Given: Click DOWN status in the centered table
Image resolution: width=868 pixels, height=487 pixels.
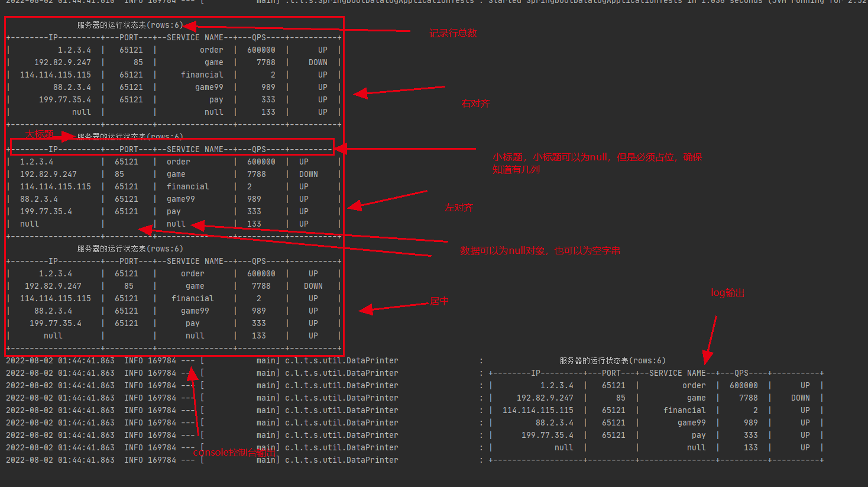Looking at the screenshot, I should coord(313,286).
